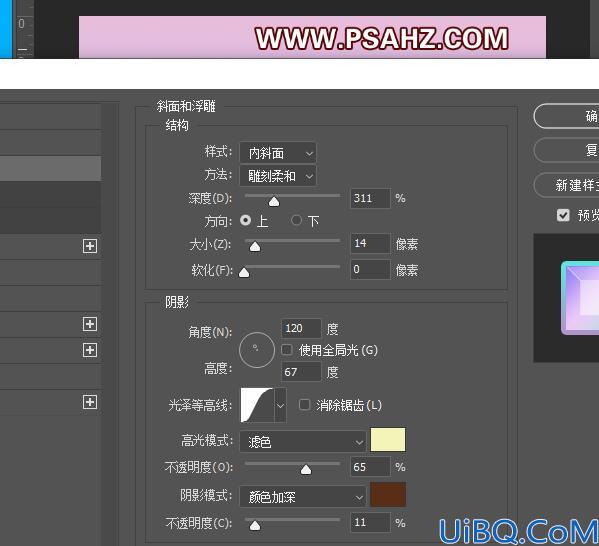Click the 角度 field showing 120

[x=301, y=329]
